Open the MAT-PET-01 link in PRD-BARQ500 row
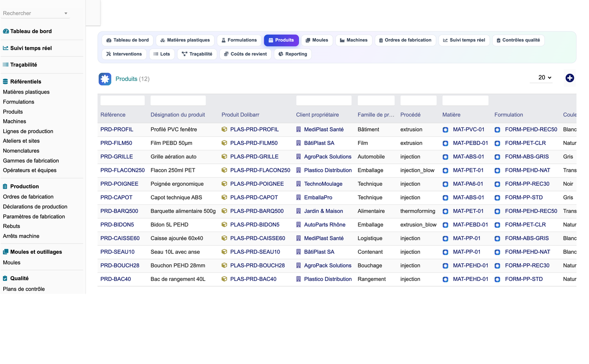This screenshot has height=364, width=589. click(468, 211)
